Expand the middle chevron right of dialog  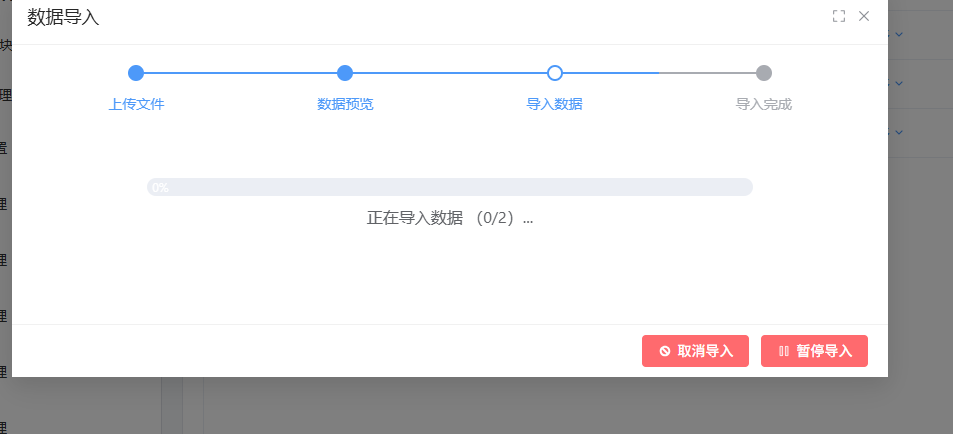(x=899, y=83)
